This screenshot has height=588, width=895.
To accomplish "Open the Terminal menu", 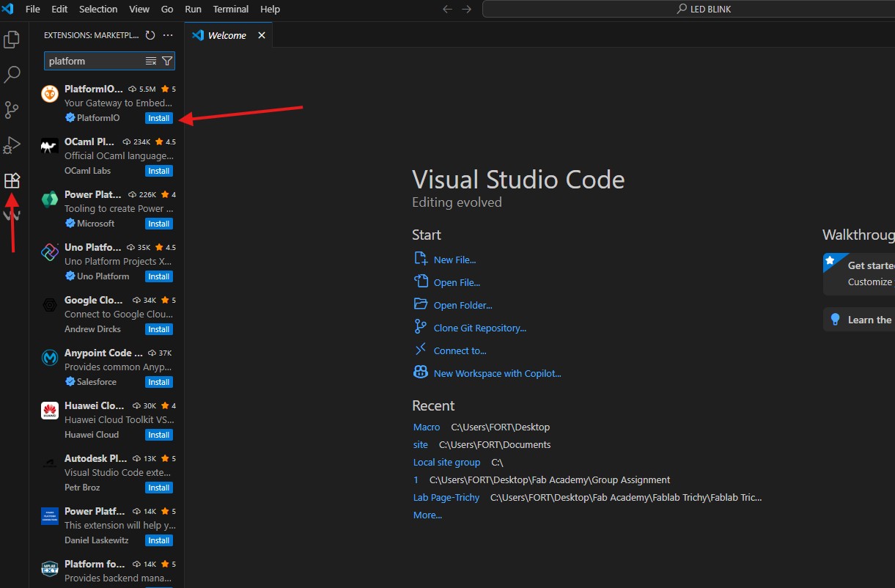I will pyautogui.click(x=231, y=10).
